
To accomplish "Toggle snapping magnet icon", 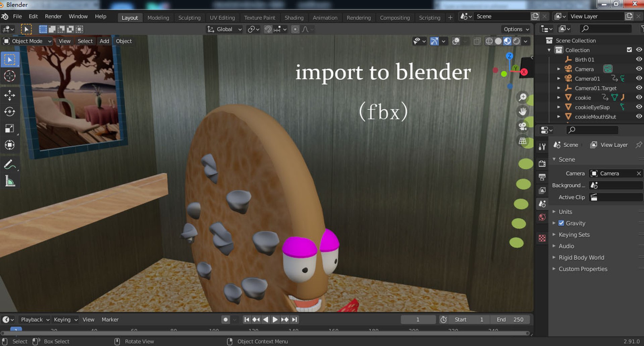I will [x=268, y=29].
